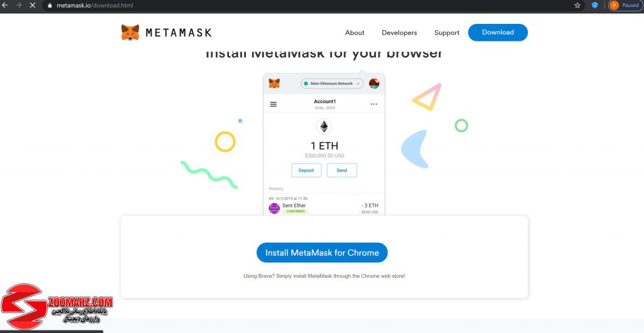Click the 1 ETH balance text
The width and height of the screenshot is (644, 333).
pos(325,146)
